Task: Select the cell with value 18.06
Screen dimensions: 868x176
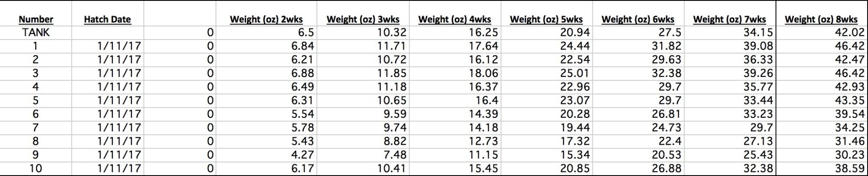Action: 483,73
